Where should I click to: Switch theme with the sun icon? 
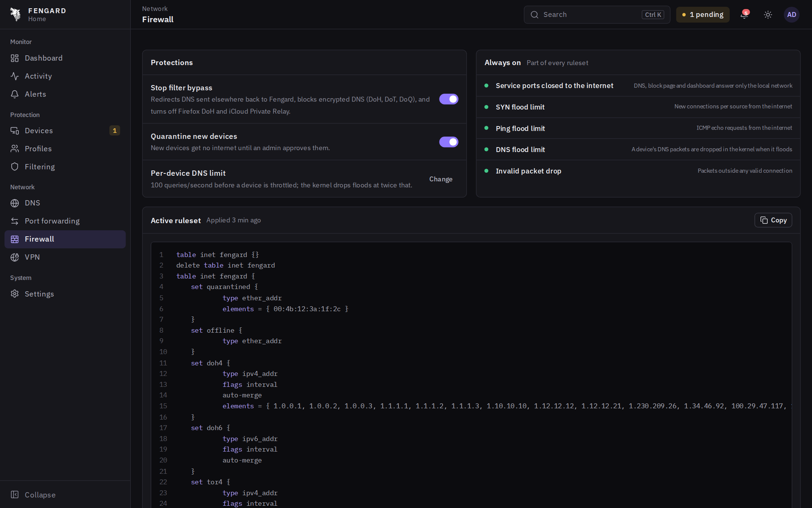point(768,14)
